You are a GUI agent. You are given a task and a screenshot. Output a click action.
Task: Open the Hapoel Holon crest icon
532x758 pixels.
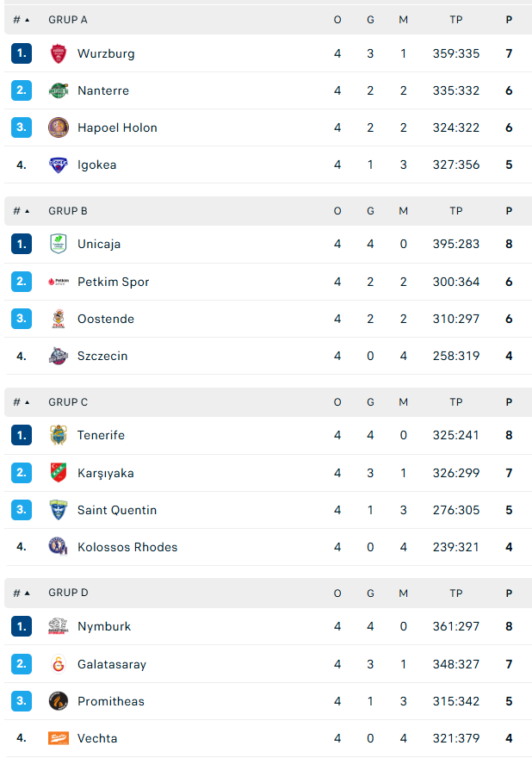coord(59,127)
